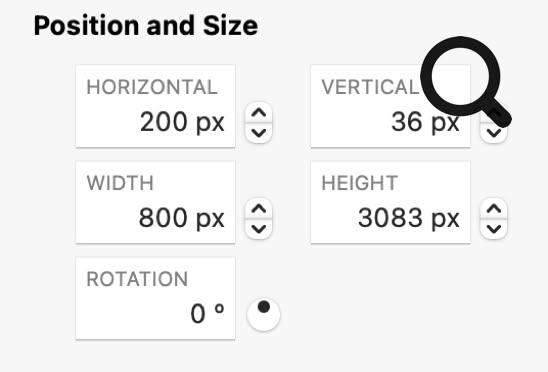The height and width of the screenshot is (372, 548).
Task: Decrement Width using the down chevron
Action: click(259, 229)
